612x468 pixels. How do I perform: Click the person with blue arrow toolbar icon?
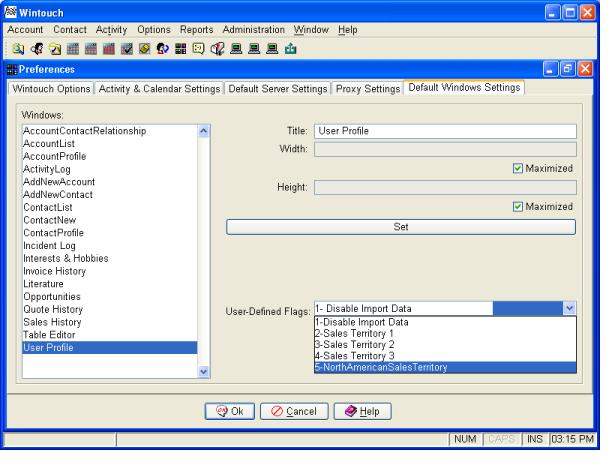[x=162, y=49]
